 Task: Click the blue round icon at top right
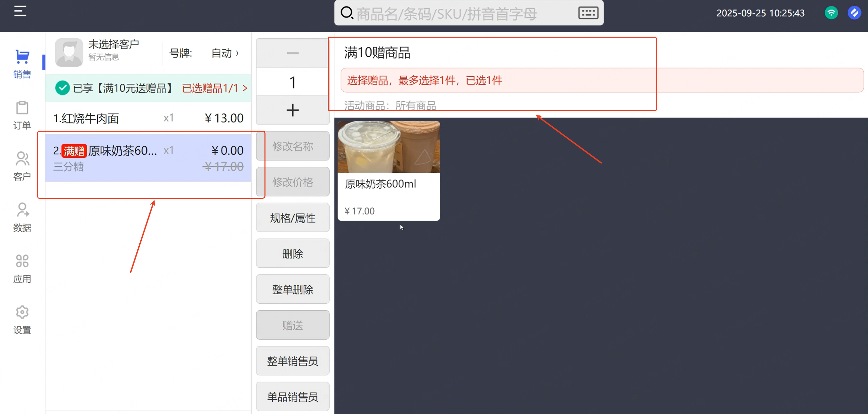pos(854,13)
